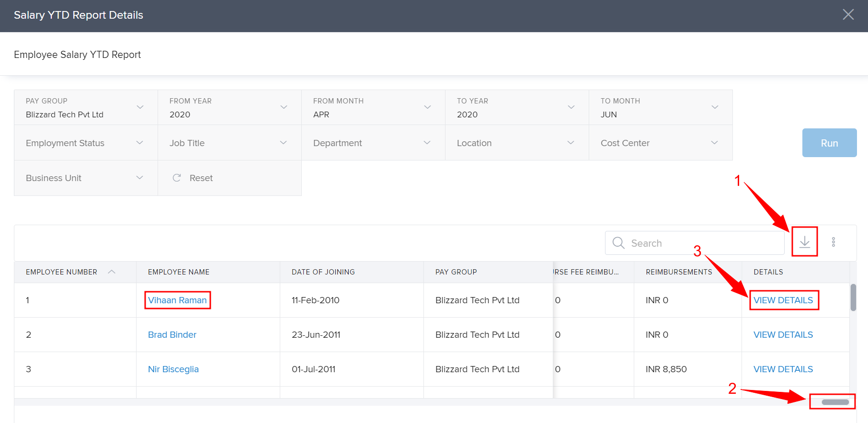Open the From Year dropdown
868x423 pixels.
[x=229, y=107]
